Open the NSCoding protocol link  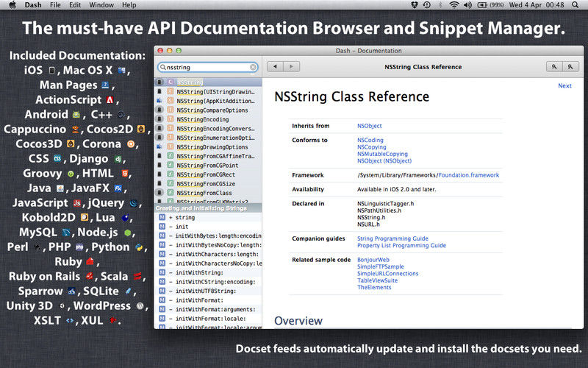[370, 140]
